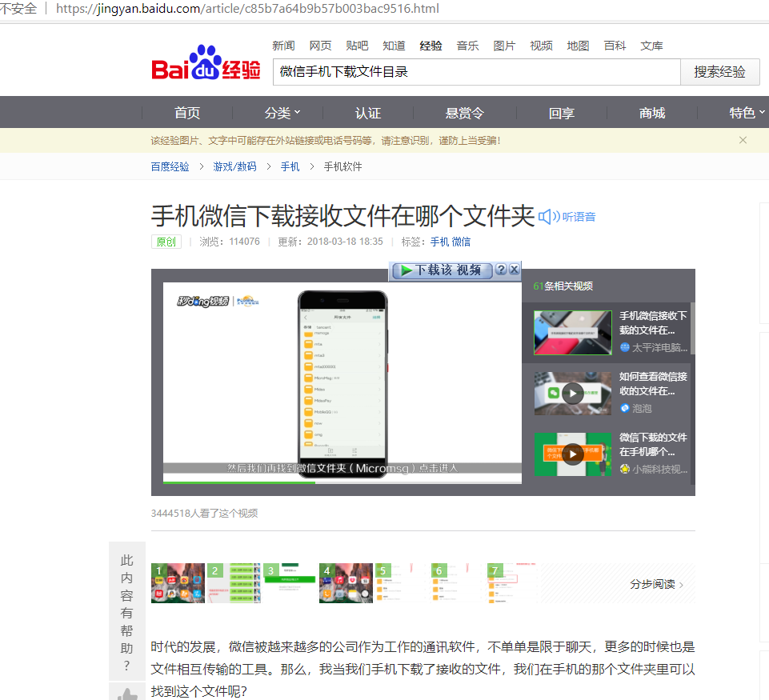Open step 2 thumbnail
The width and height of the screenshot is (769, 700).
point(234,583)
